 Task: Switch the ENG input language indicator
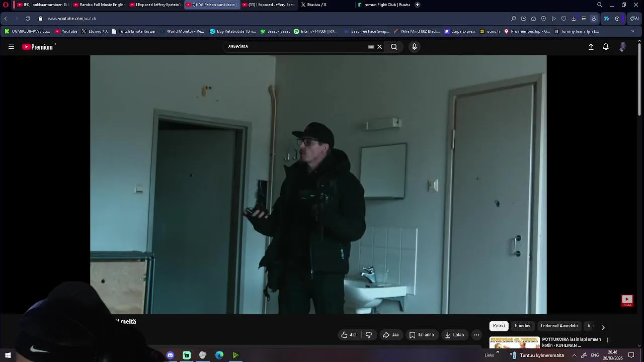[595, 355]
